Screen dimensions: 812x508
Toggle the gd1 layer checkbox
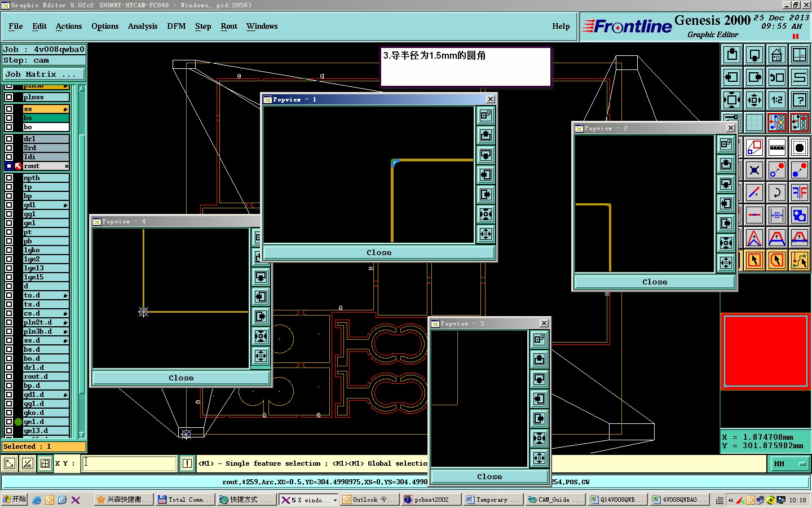click(x=9, y=205)
